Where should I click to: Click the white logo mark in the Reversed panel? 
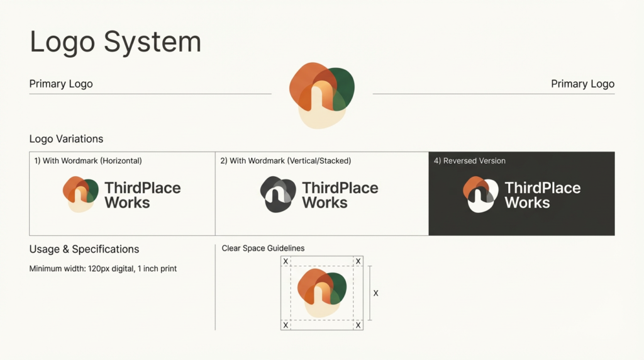pyautogui.click(x=480, y=194)
